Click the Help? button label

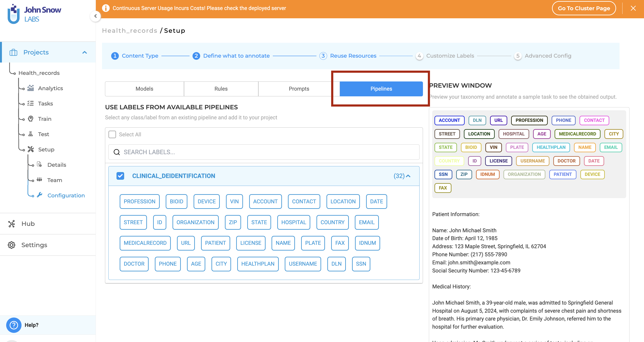[x=32, y=325]
